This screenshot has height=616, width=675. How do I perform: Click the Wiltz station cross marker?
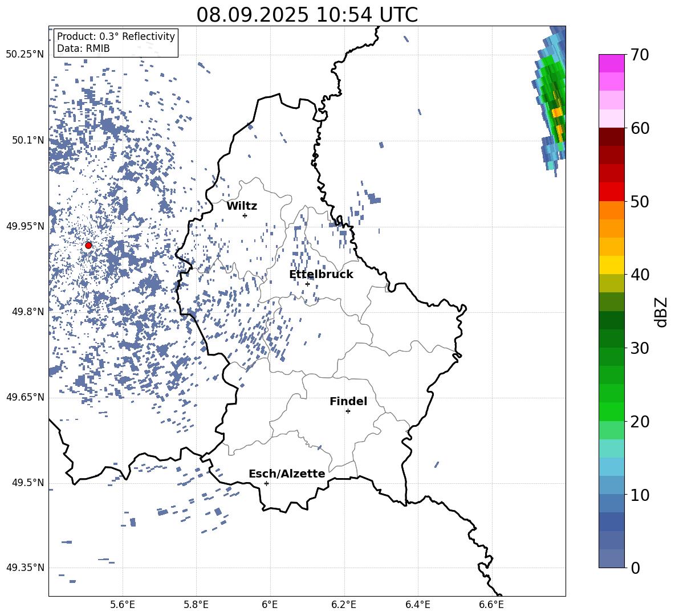245,215
